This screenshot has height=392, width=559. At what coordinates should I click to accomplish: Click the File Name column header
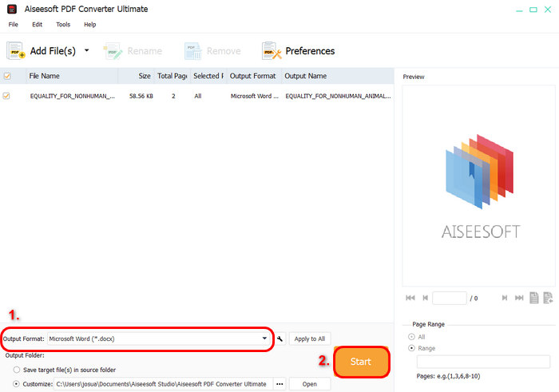(x=72, y=76)
